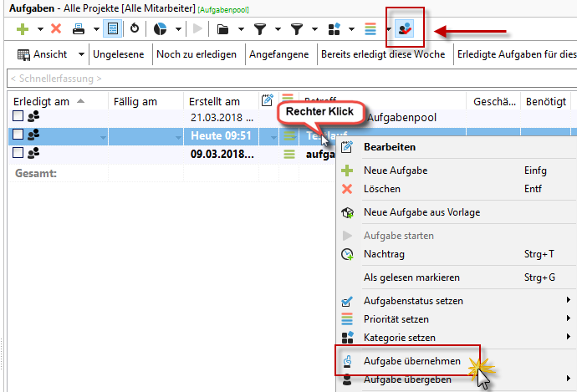
Task: Click the Ungelesene filter button
Action: click(119, 55)
